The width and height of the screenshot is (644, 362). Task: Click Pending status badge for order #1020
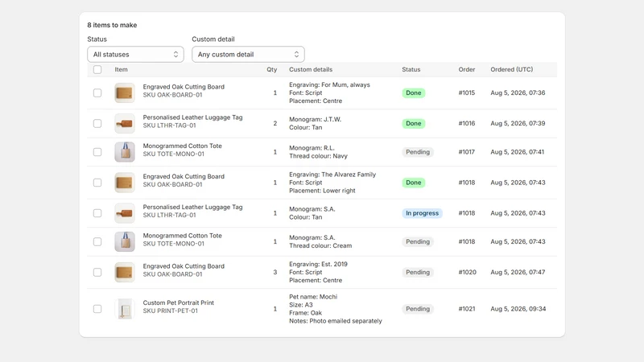tap(418, 272)
